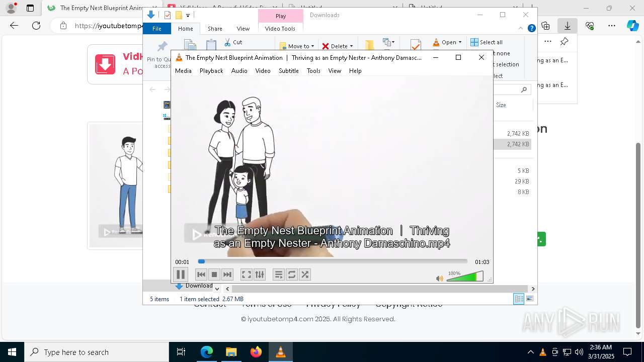Switch to Share tab in Explorer
The image size is (644, 362).
click(x=215, y=29)
